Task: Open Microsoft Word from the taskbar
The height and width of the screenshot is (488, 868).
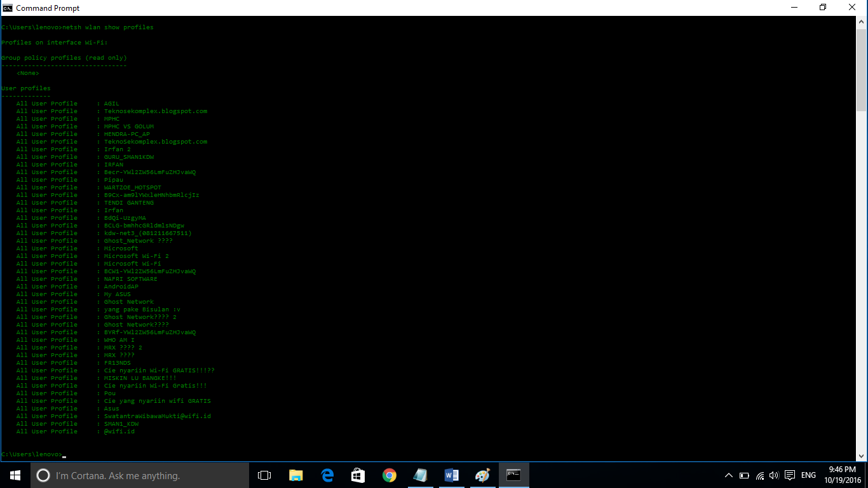Action: pos(452,475)
